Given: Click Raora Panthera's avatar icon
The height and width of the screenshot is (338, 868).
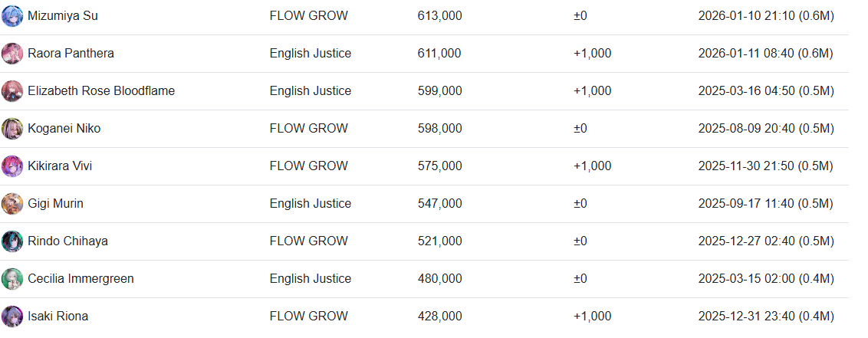Looking at the screenshot, I should click(12, 54).
